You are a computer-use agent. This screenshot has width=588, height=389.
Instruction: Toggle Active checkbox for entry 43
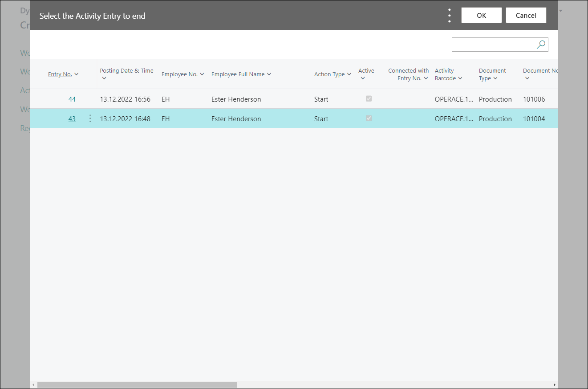pyautogui.click(x=369, y=119)
